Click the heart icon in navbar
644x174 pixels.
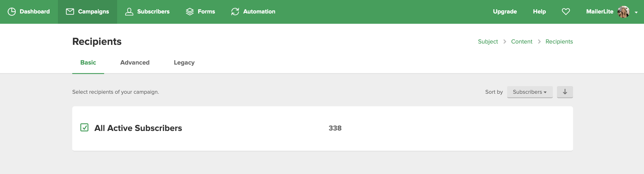click(x=566, y=12)
